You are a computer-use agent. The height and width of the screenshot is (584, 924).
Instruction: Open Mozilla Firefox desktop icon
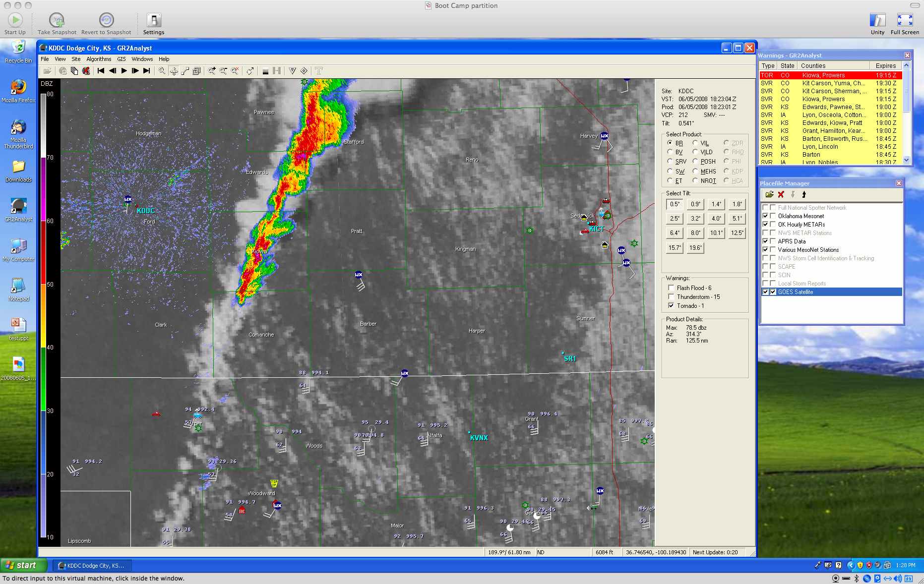point(18,91)
